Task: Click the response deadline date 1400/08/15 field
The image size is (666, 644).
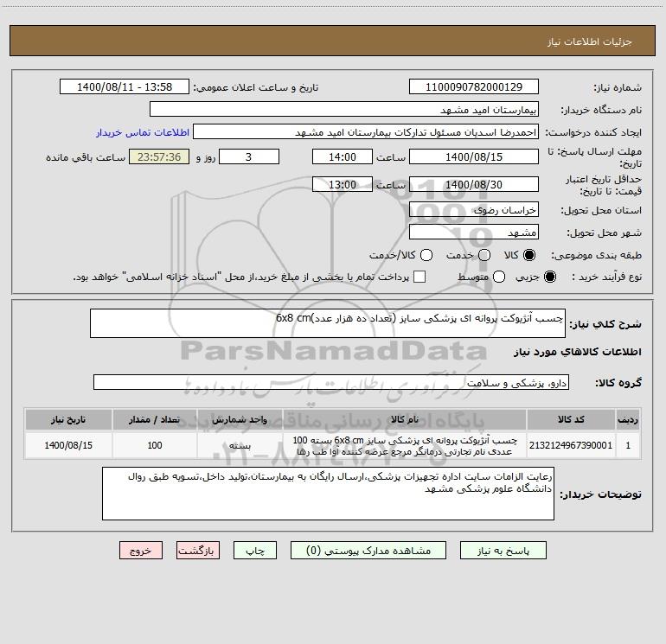Action: (x=474, y=156)
